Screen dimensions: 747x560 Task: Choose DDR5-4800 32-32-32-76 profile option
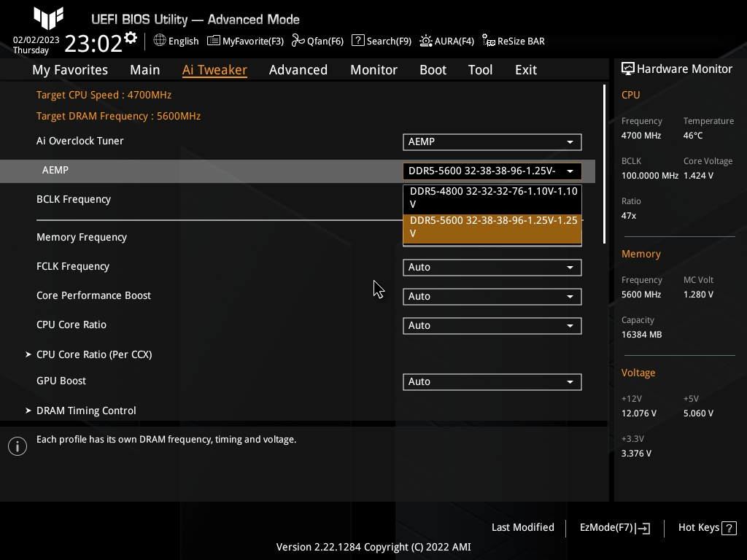click(492, 198)
